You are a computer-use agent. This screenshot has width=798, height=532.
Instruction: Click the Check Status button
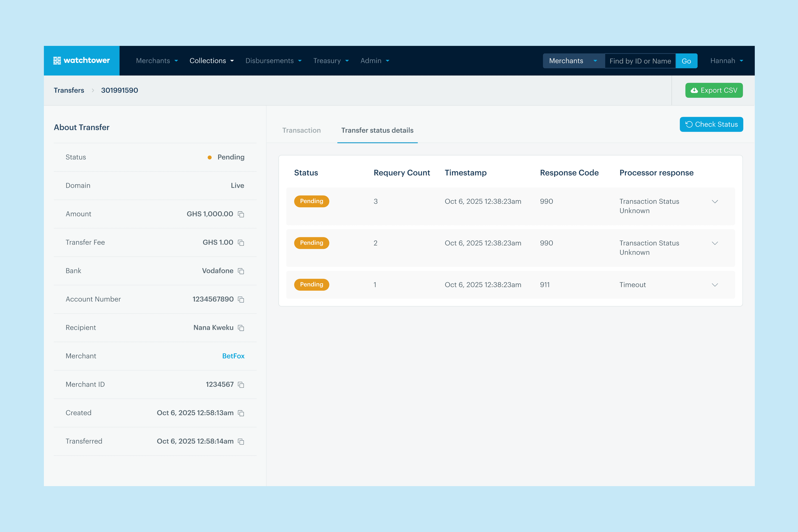tap(711, 125)
